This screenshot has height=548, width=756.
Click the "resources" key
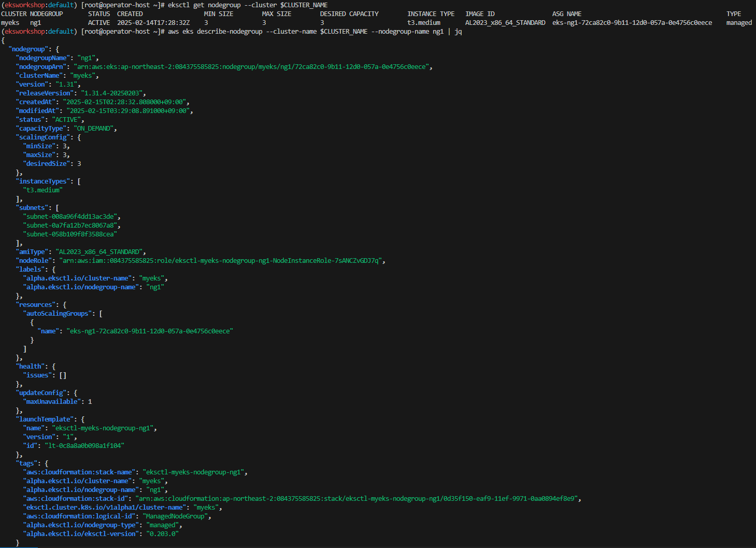pos(36,305)
